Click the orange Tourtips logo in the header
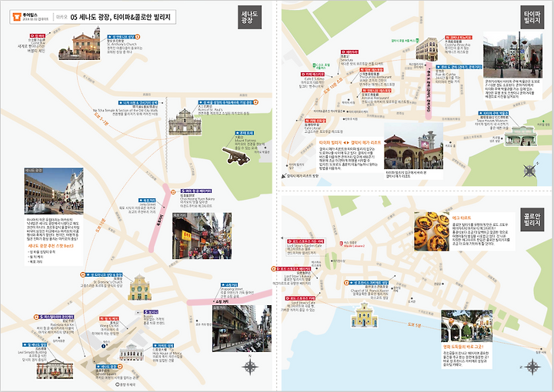 [17, 17]
